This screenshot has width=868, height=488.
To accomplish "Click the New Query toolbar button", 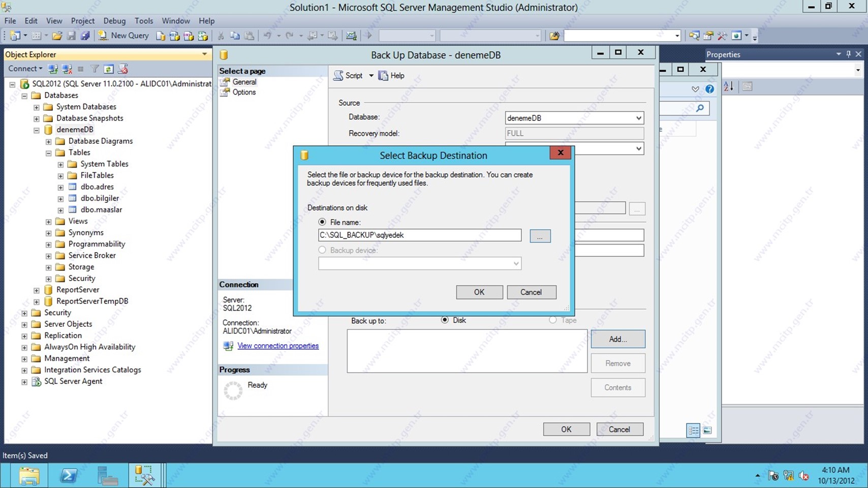I will 123,36.
